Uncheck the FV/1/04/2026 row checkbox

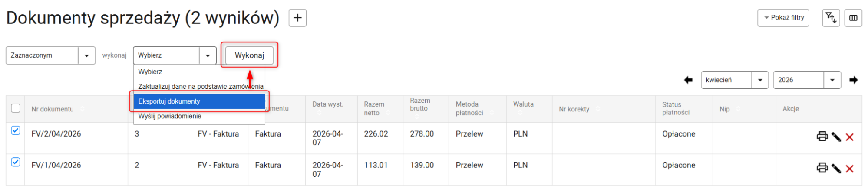(16, 162)
